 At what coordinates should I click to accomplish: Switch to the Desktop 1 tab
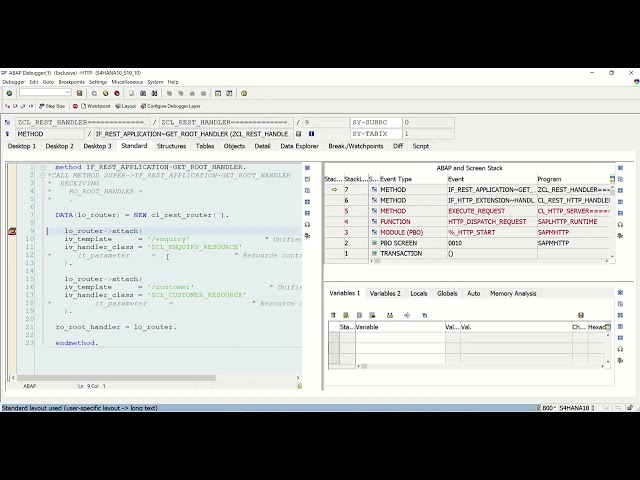tap(22, 146)
